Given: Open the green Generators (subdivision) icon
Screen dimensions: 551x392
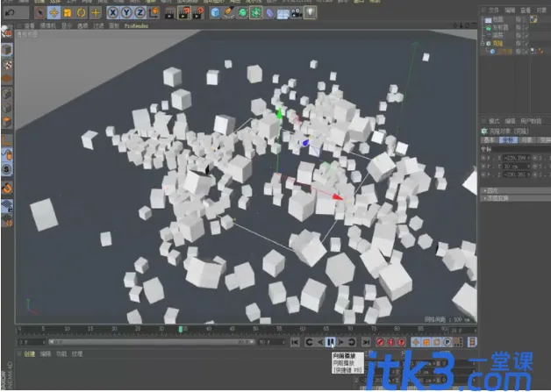Looking at the screenshot, I should point(242,13).
